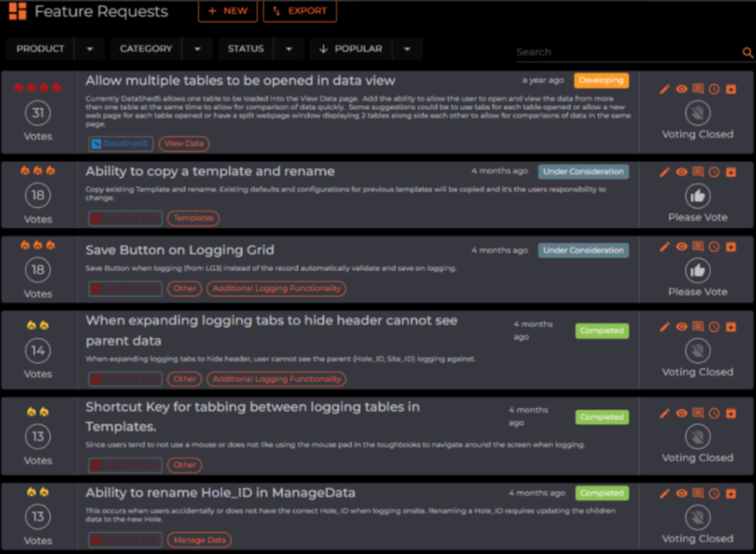Click the search magnifier icon
The image size is (756, 554).
[x=748, y=52]
